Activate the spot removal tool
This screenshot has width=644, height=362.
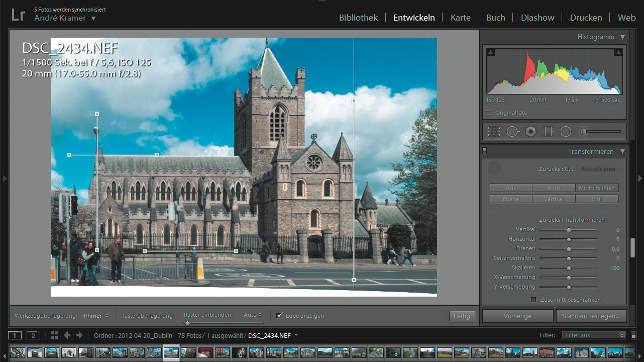(x=513, y=132)
